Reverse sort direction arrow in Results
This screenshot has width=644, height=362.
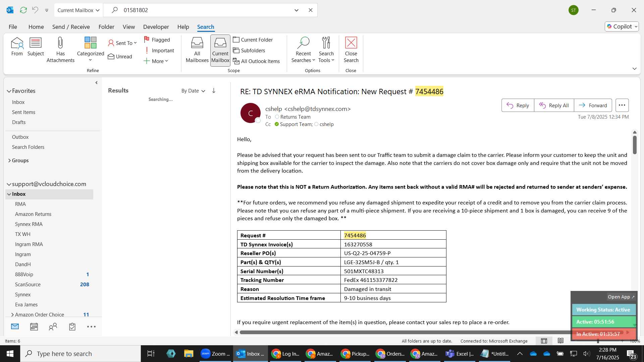click(214, 91)
